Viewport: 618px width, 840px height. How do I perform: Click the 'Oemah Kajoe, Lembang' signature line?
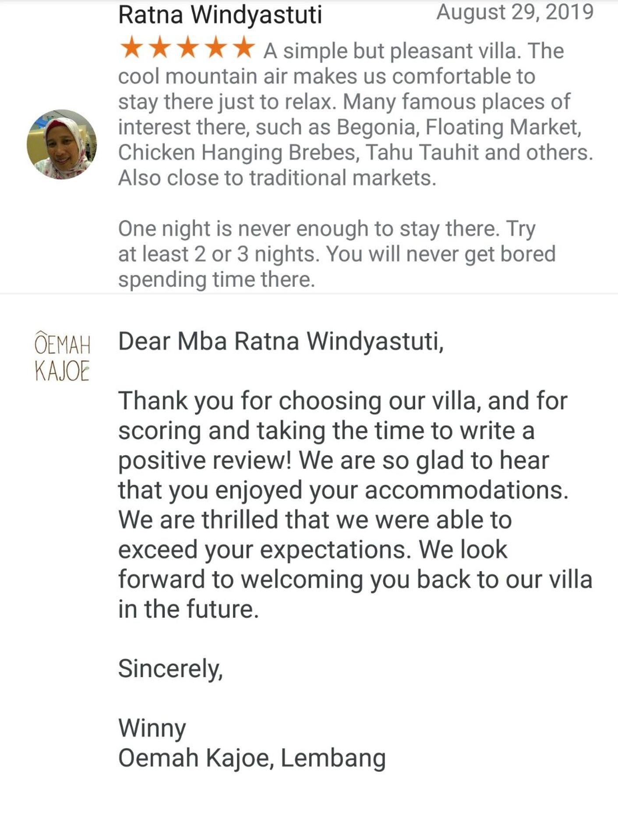coord(252,758)
